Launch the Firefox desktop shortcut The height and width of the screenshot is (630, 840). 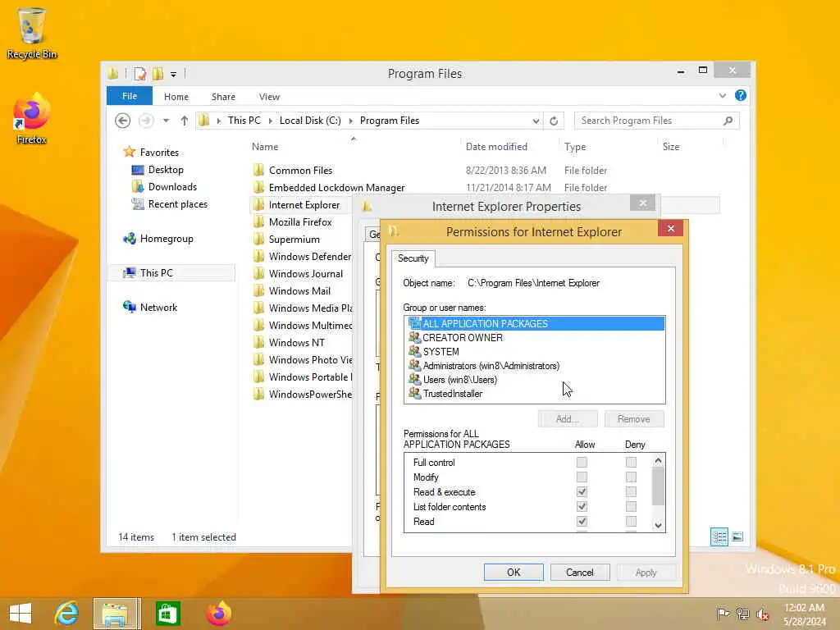pos(32,118)
